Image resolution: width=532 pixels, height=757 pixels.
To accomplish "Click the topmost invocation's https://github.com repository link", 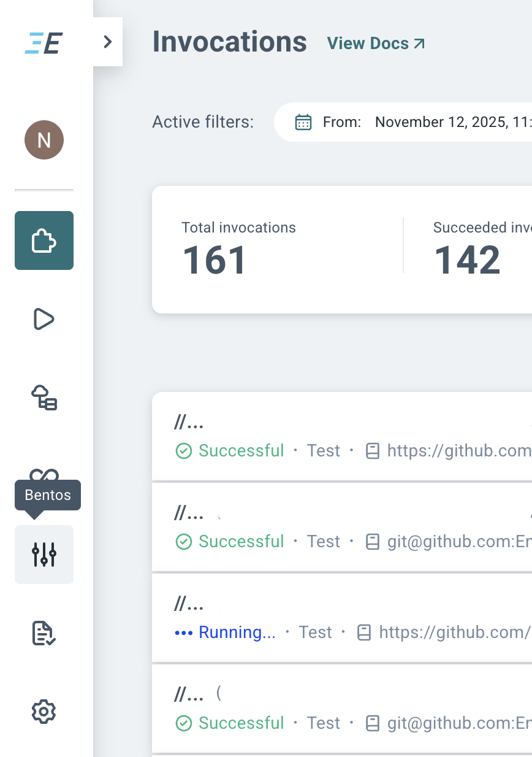I will [x=458, y=451].
